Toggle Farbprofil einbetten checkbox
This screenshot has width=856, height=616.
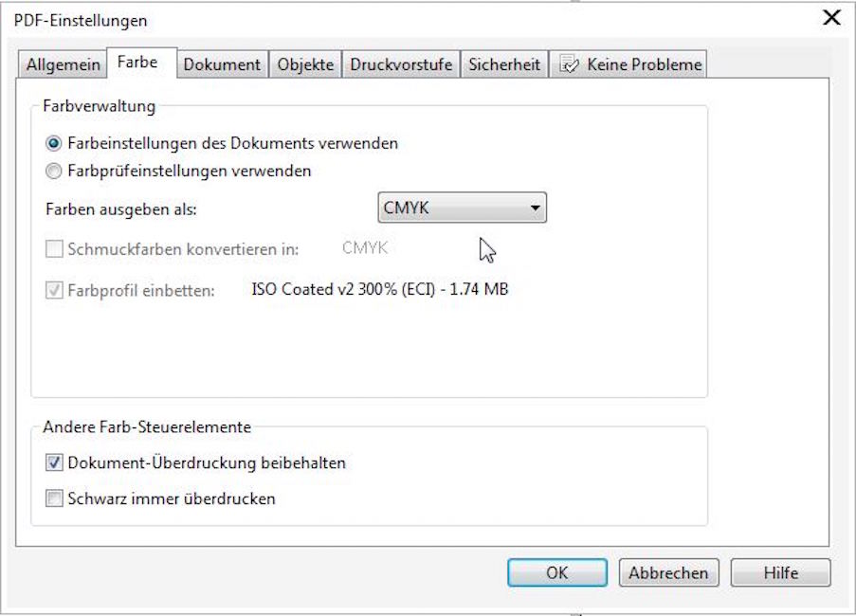tap(54, 290)
